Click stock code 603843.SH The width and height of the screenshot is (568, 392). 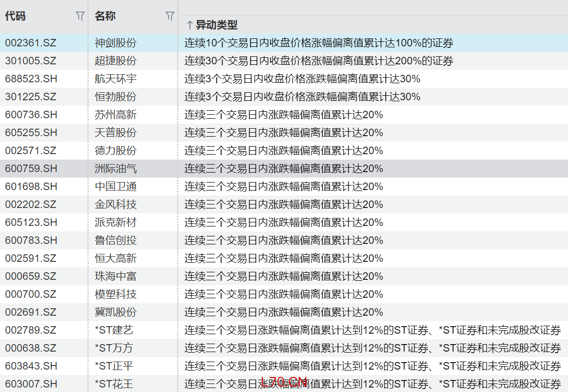31,366
